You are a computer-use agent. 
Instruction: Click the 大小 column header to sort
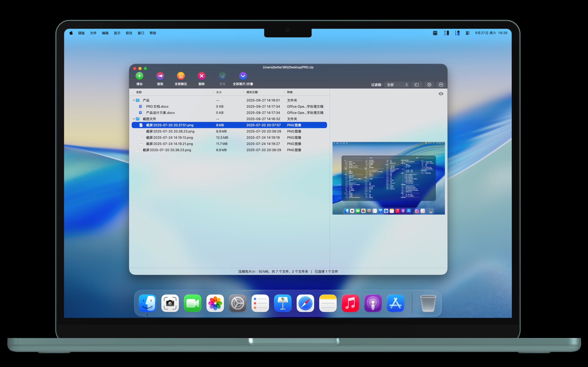(x=219, y=92)
